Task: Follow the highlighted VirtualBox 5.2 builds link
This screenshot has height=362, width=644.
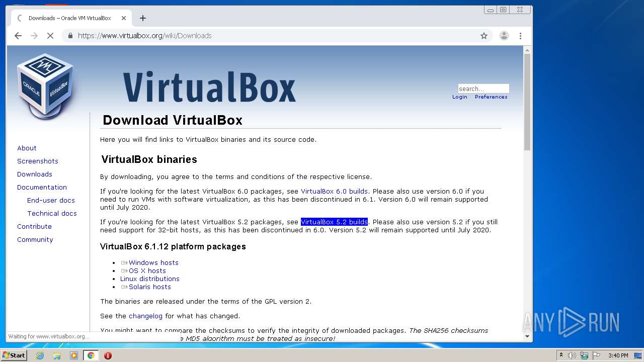Action: click(334, 222)
